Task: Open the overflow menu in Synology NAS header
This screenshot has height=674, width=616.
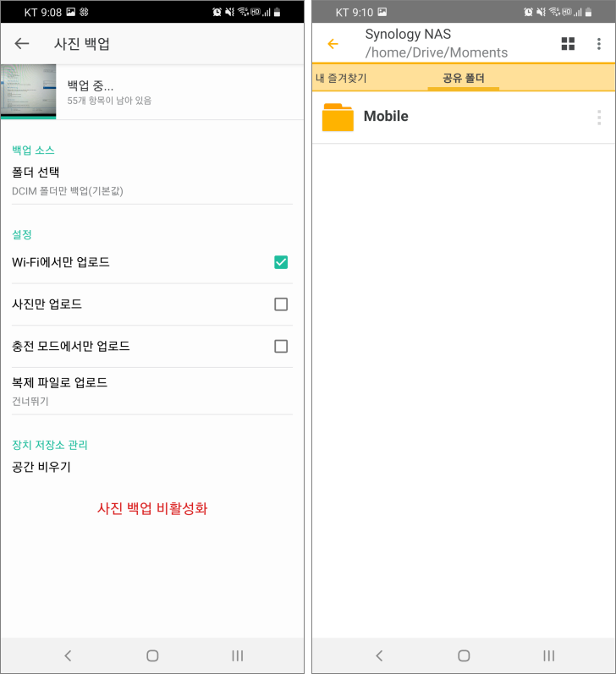Action: 599,43
